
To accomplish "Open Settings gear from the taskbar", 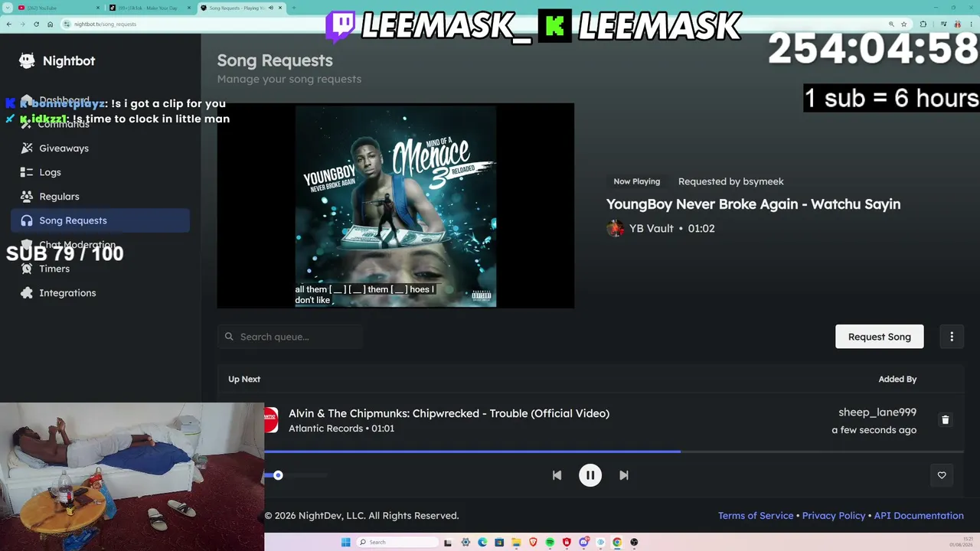I will [x=465, y=543].
